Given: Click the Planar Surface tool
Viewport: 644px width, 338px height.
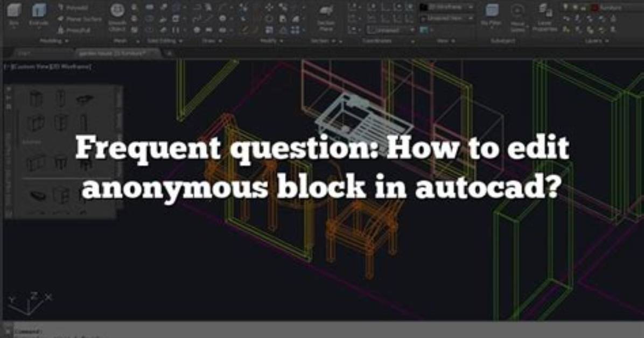Looking at the screenshot, I should tap(79, 19).
